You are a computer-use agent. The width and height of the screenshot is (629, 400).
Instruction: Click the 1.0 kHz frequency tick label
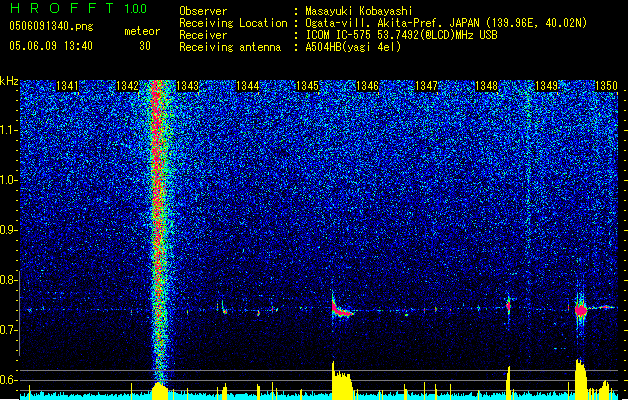(x=8, y=180)
